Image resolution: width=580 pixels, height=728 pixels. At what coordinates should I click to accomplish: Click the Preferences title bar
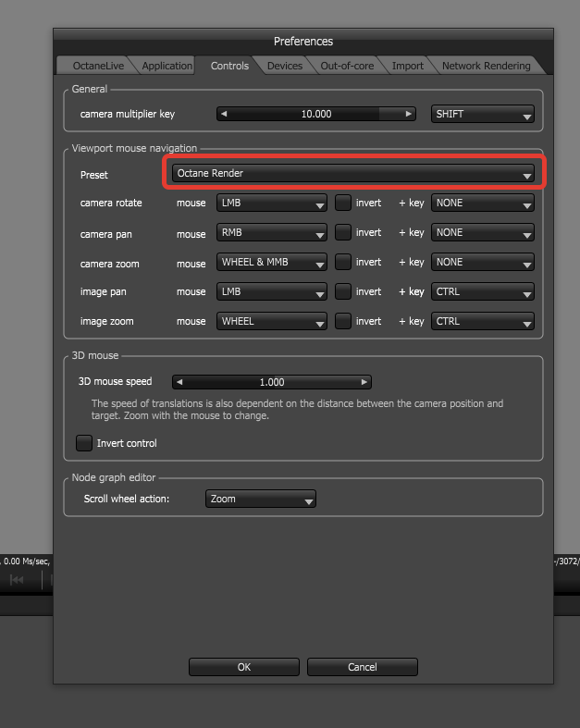tap(303, 42)
